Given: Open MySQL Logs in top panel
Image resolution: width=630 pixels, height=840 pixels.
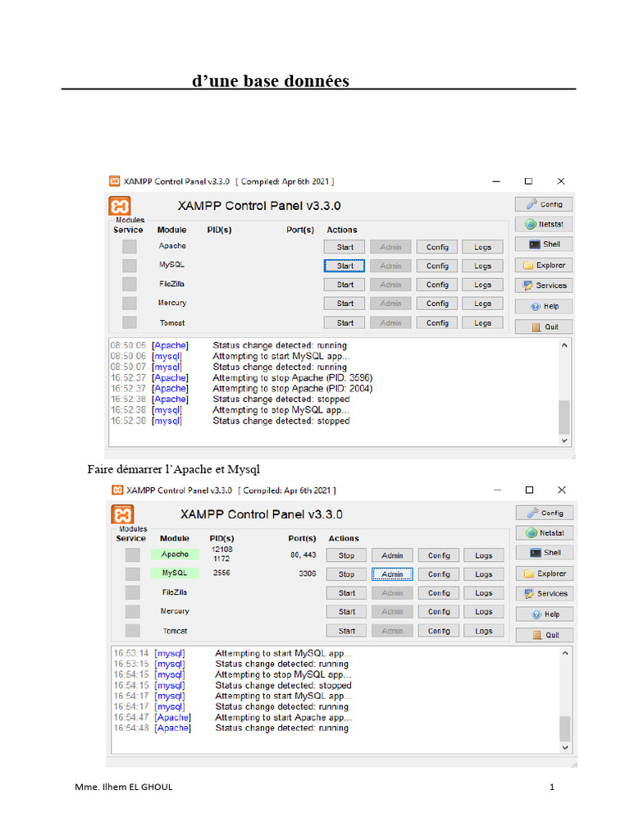Looking at the screenshot, I should click(x=482, y=266).
